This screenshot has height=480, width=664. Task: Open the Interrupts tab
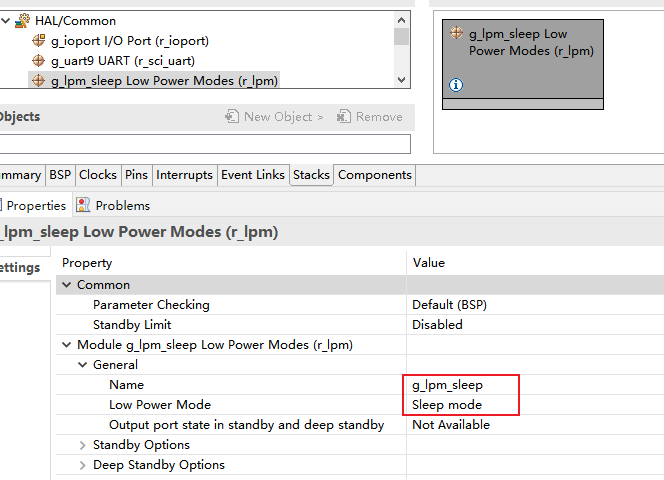click(184, 175)
